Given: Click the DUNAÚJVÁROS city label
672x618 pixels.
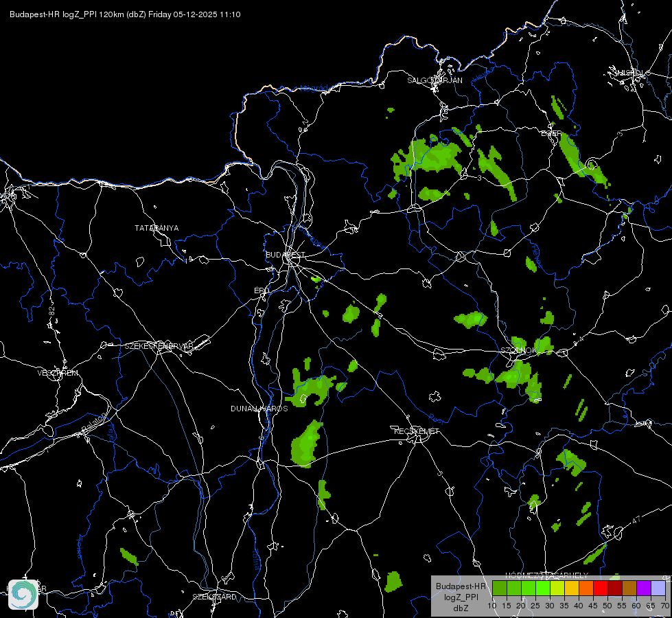Looking at the screenshot, I should [x=259, y=409].
